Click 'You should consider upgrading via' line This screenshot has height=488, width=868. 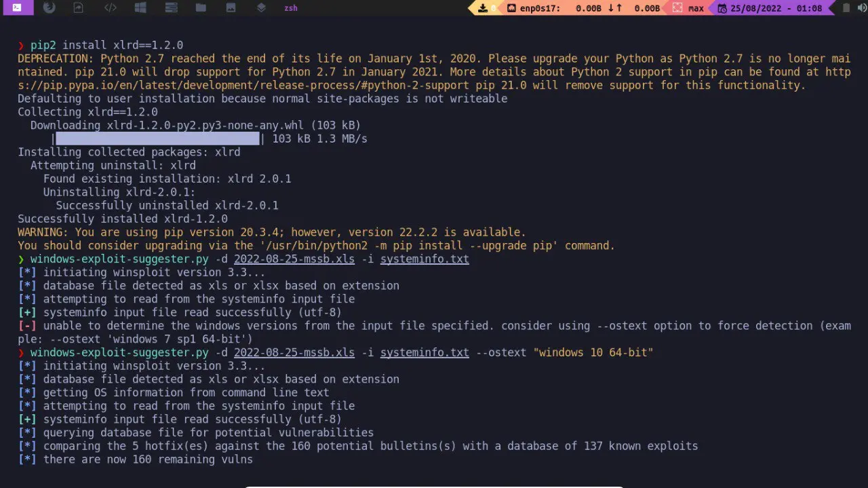(316, 245)
